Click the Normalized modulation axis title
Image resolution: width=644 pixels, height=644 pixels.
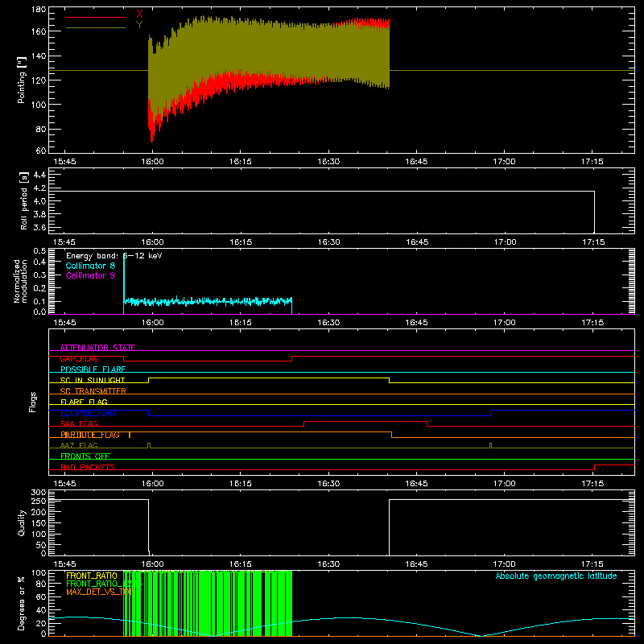click(x=20, y=281)
